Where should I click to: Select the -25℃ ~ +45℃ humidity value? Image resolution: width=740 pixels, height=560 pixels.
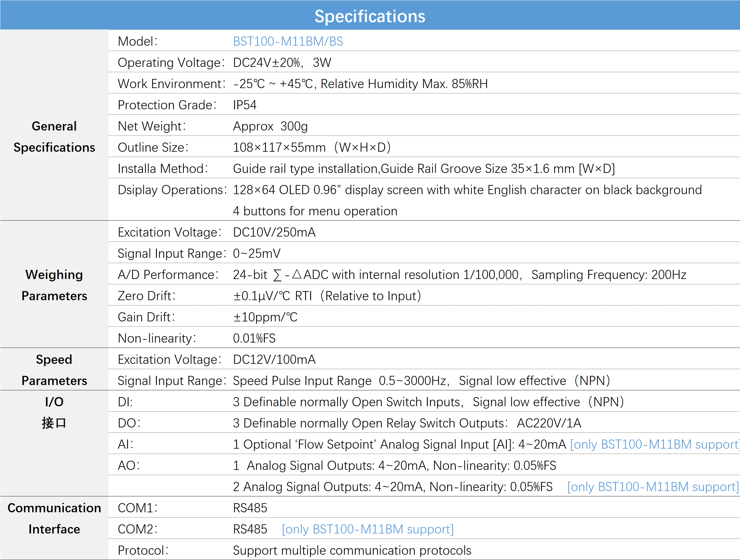tap(360, 84)
